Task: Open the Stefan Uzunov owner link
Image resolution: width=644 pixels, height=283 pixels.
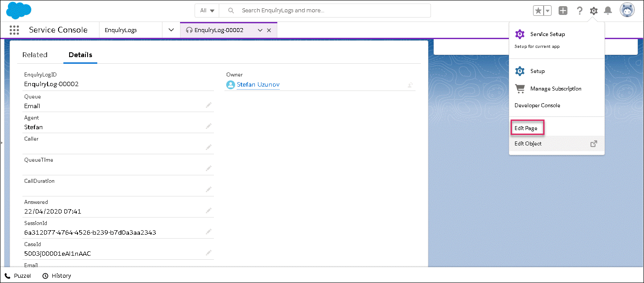Action: 258,84
